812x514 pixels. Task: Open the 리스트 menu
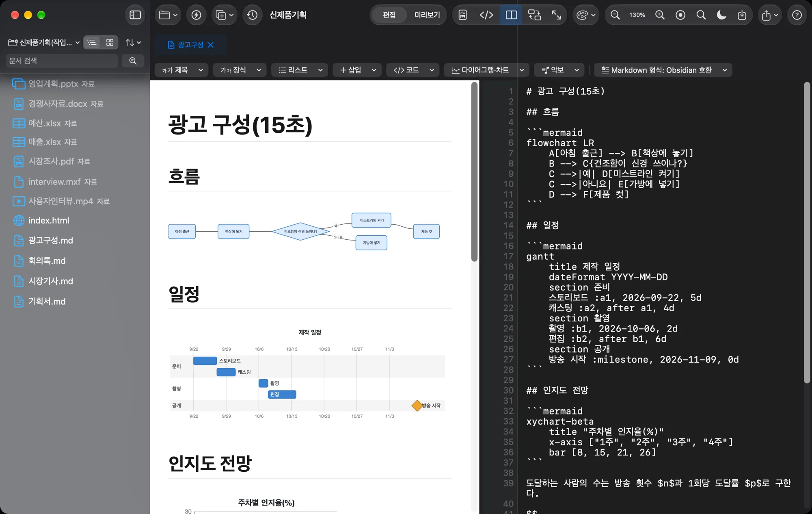(300, 70)
